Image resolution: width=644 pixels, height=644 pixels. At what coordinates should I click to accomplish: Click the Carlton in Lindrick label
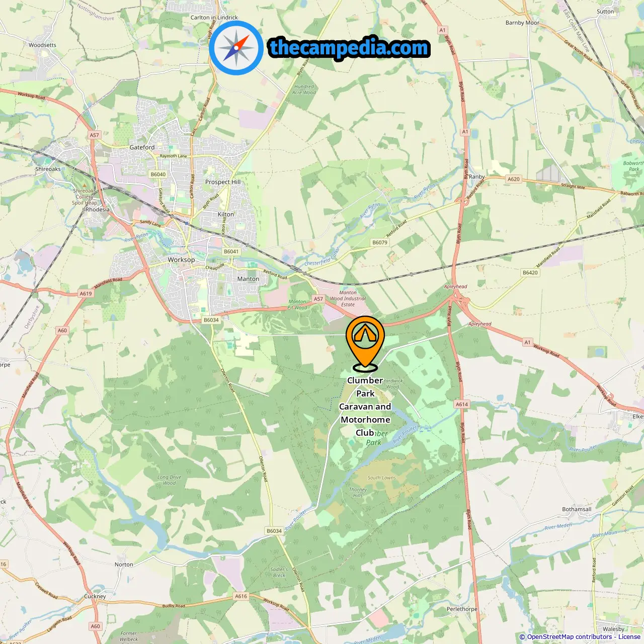214,18
